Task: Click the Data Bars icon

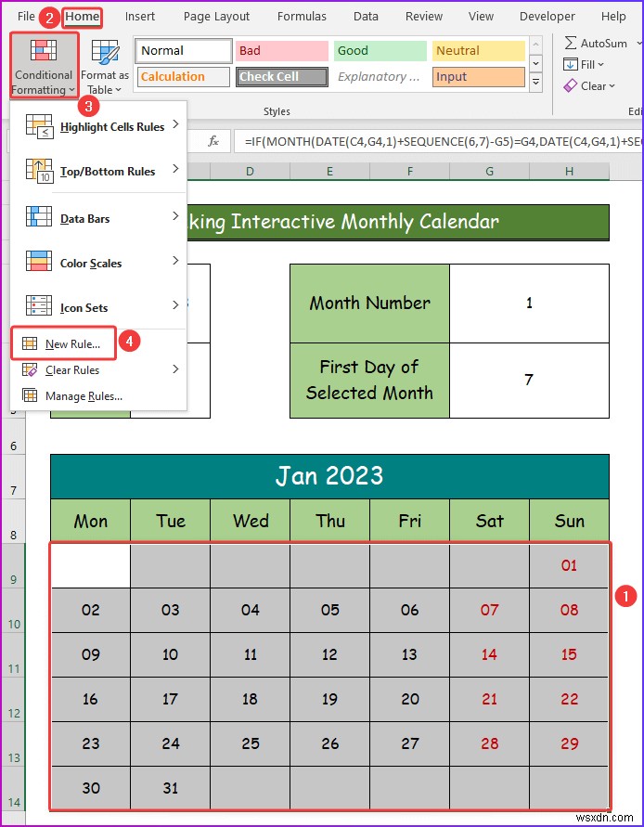Action: 39,218
